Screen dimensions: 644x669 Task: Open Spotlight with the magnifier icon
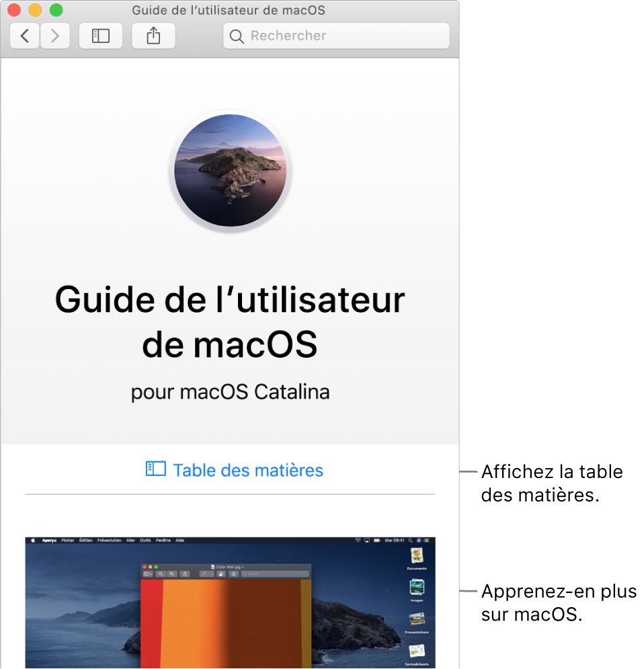point(411,541)
